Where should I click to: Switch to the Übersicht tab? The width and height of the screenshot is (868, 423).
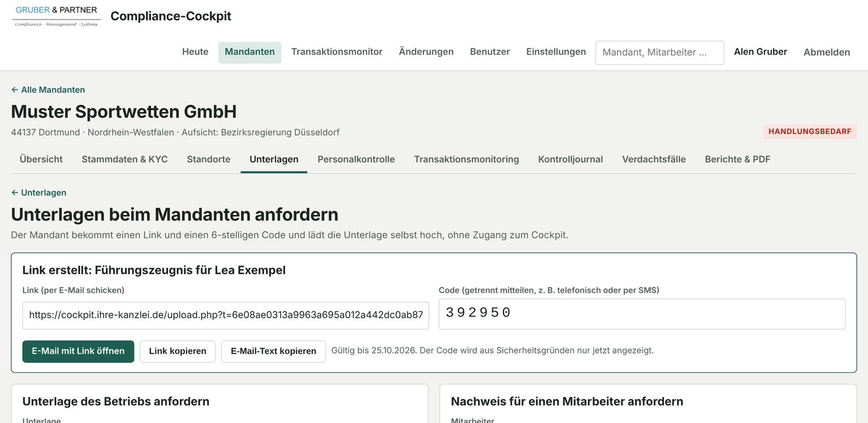point(41,159)
